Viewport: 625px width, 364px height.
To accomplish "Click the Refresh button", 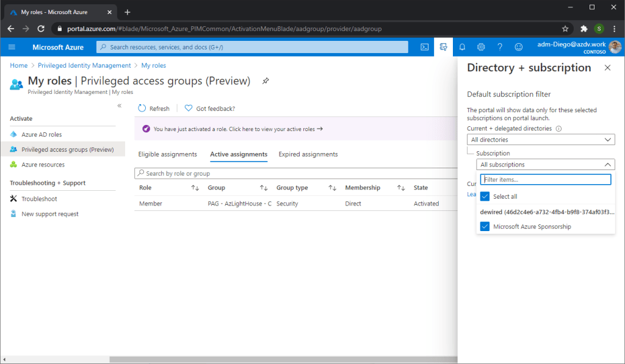I will click(x=154, y=109).
